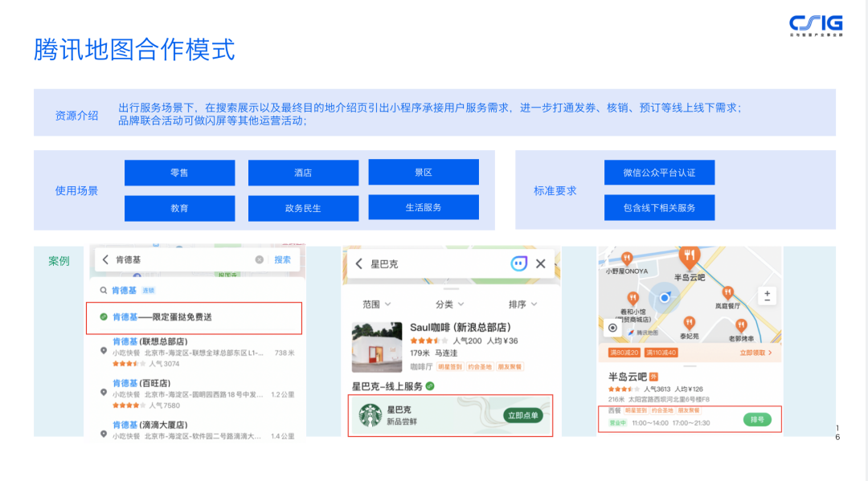Click green mini program icon beside 肯德基 promo
Image resolution: width=868 pixels, height=481 pixels.
coord(104,317)
